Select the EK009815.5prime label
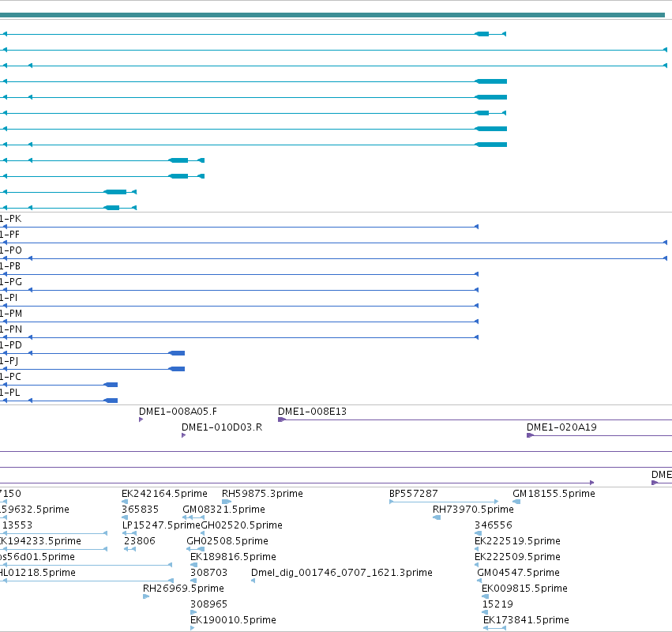The height and width of the screenshot is (632, 672). (524, 589)
